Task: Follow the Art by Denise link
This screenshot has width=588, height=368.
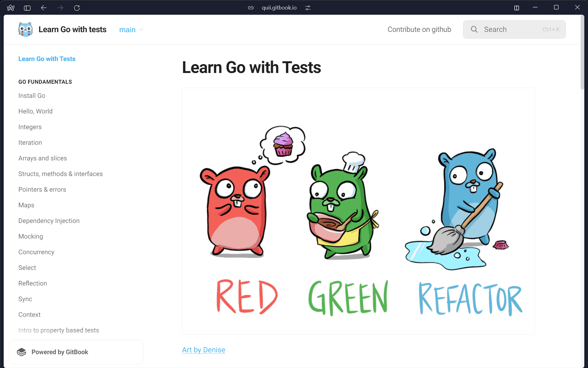Action: pos(203,350)
